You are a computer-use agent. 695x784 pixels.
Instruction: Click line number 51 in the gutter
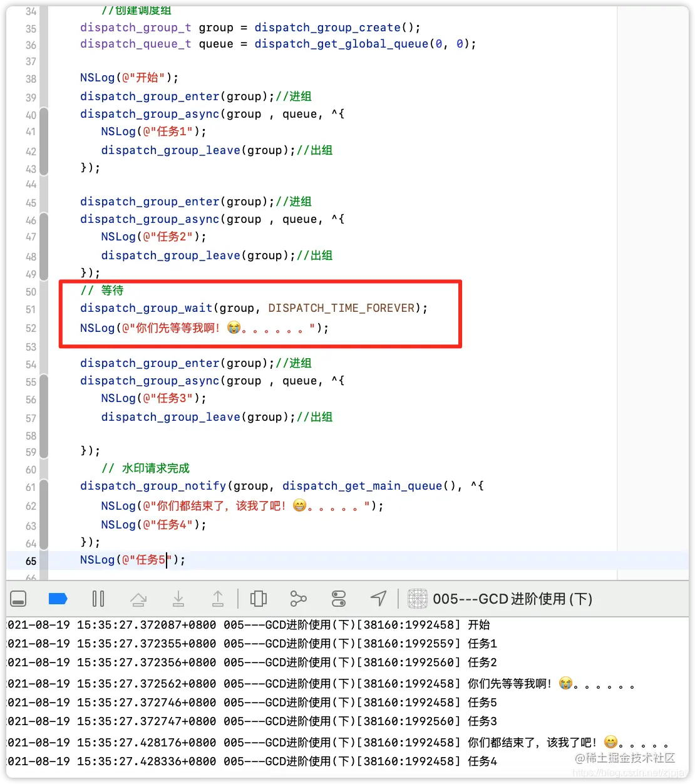click(x=31, y=309)
